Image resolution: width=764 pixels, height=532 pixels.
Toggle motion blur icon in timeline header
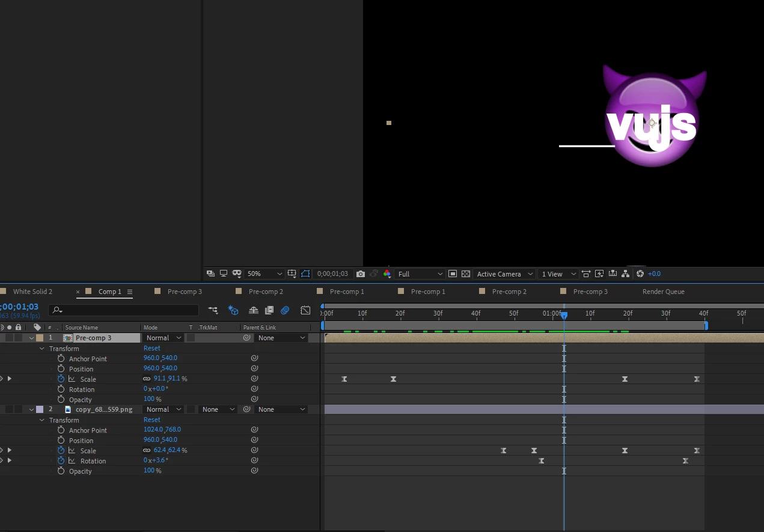pos(286,310)
